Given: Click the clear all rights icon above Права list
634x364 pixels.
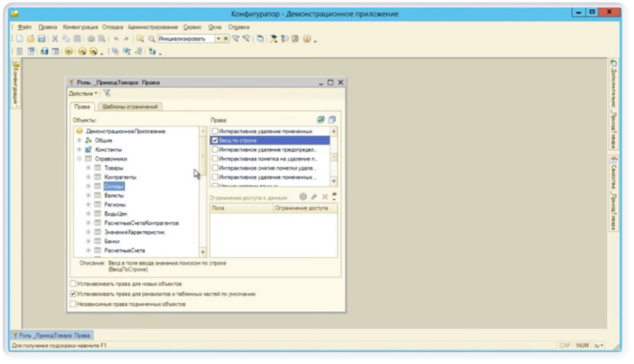Looking at the screenshot, I should coord(332,119).
